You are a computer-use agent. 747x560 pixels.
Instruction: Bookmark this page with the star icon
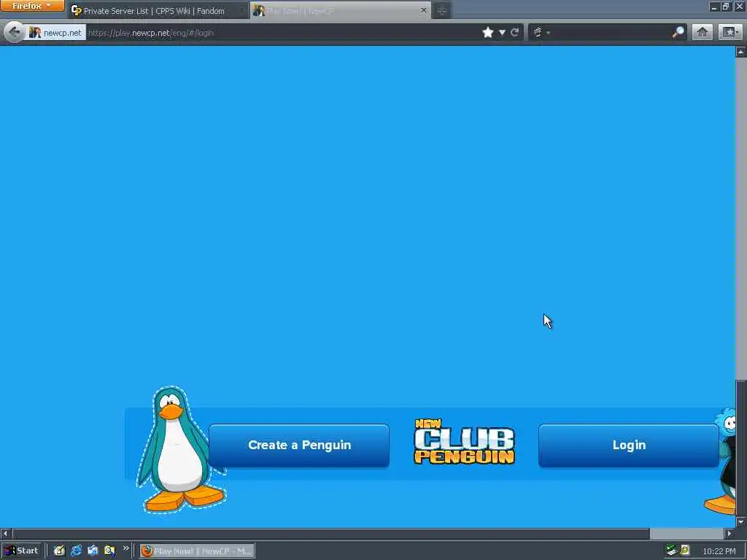click(x=487, y=32)
